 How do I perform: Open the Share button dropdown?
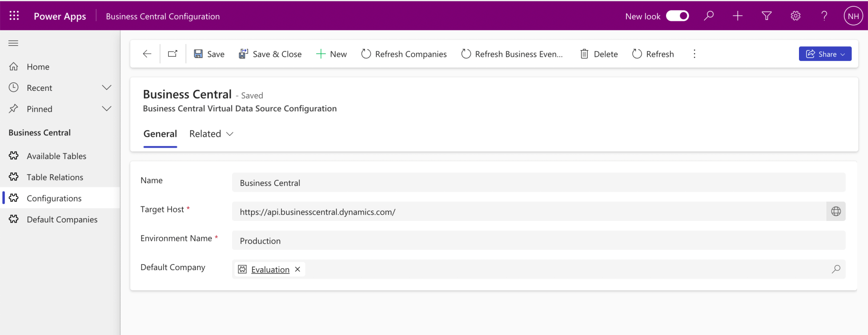pyautogui.click(x=825, y=54)
